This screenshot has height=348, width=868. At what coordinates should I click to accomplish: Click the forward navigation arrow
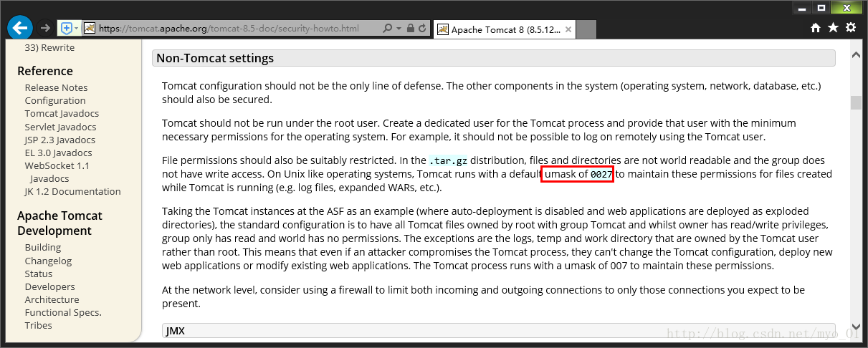[x=45, y=28]
